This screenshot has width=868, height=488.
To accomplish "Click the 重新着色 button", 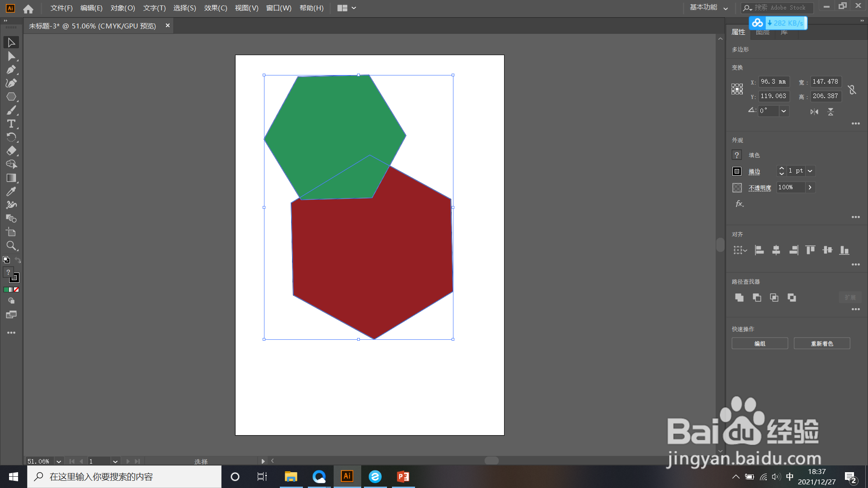I will pyautogui.click(x=821, y=343).
